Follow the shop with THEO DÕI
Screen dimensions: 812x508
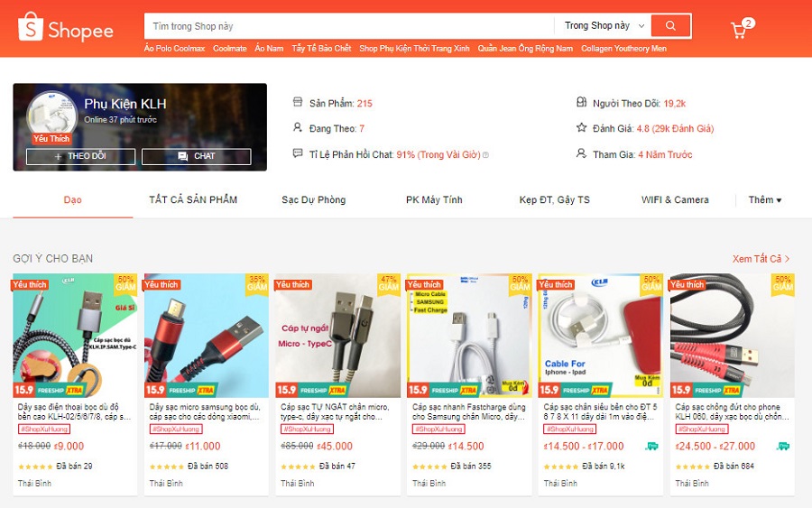coord(81,156)
